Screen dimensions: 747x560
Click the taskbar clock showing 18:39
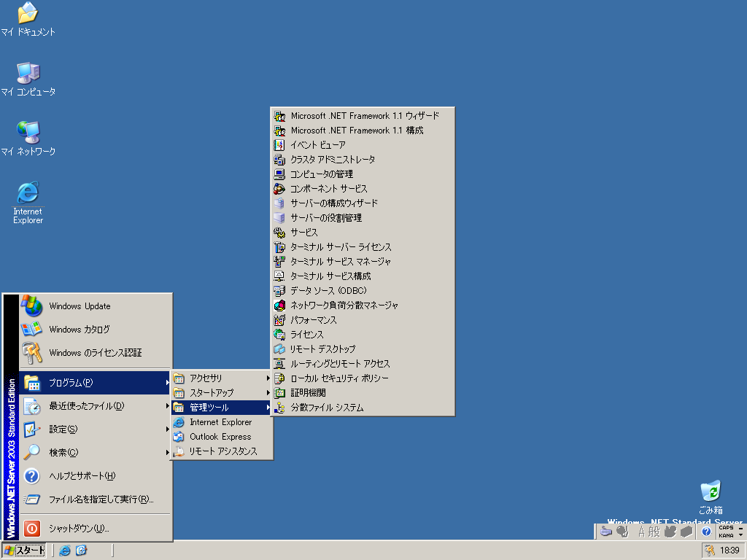click(729, 551)
